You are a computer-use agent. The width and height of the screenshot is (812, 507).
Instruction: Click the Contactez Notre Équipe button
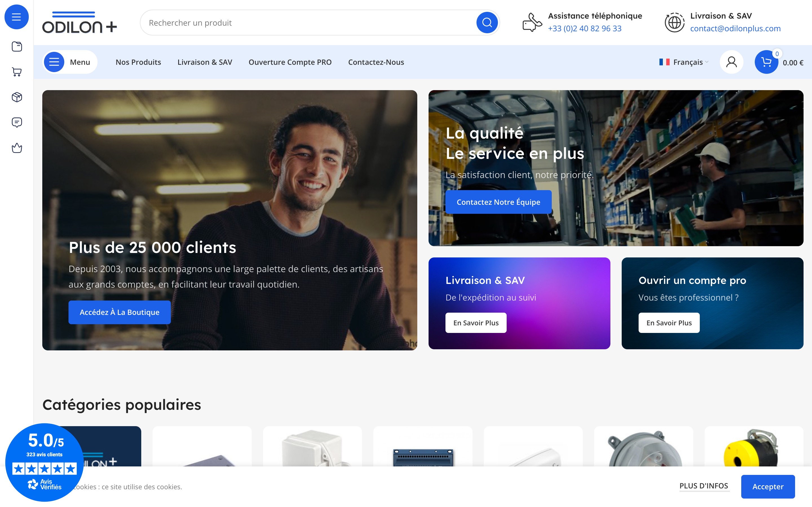click(x=498, y=202)
